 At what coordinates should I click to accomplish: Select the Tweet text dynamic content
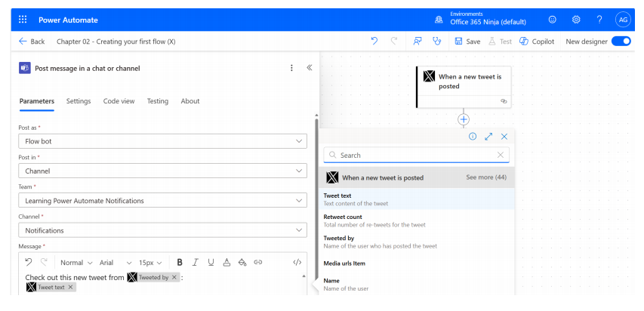click(417, 199)
